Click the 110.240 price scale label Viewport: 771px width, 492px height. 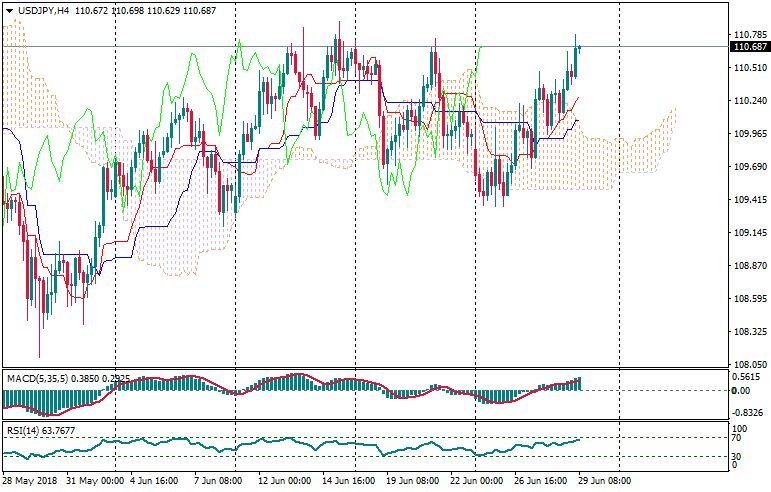[x=749, y=101]
